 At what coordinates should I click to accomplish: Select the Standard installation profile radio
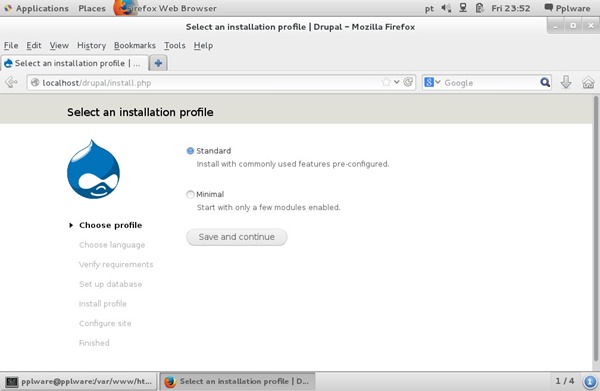190,151
